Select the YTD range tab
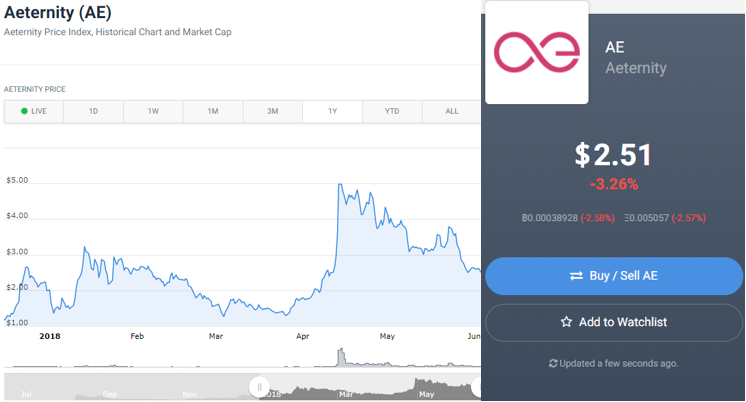746x402 pixels. (392, 111)
